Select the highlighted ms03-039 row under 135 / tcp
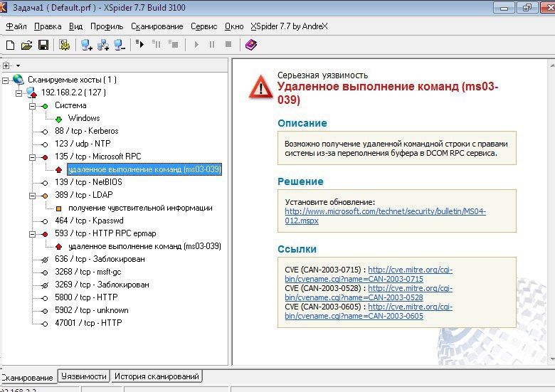555x392 pixels. pos(144,169)
